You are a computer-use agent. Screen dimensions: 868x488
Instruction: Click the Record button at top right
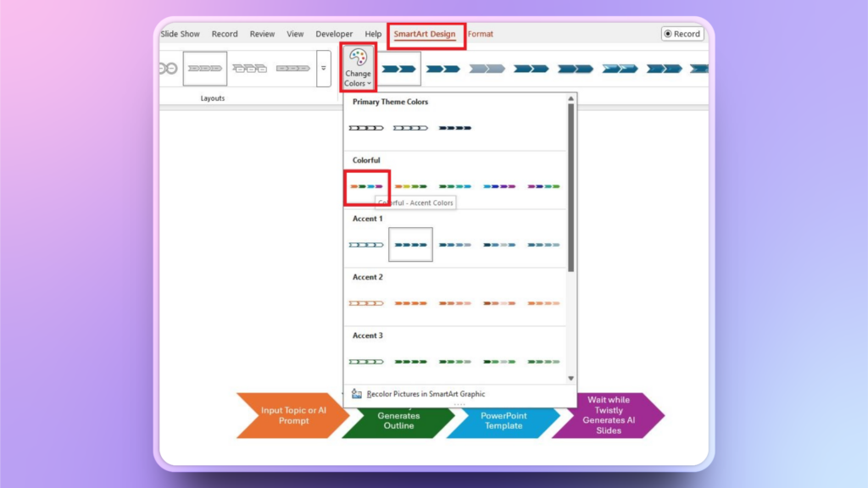tap(682, 34)
